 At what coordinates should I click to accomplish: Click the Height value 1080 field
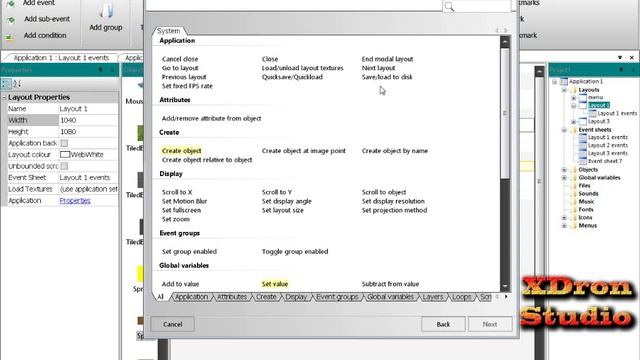coord(88,132)
